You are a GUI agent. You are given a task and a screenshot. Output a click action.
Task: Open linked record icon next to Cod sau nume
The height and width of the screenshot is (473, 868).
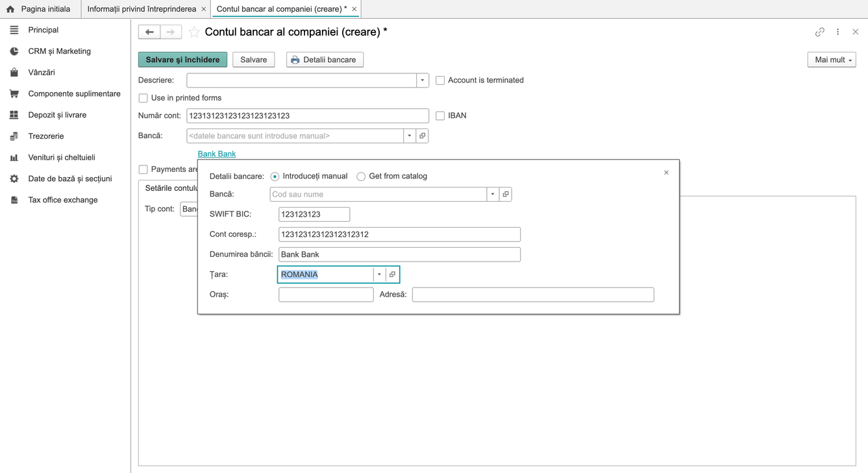(506, 194)
